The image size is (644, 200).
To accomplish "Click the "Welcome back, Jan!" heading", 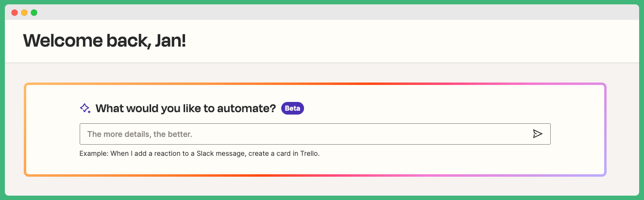I will [104, 41].
